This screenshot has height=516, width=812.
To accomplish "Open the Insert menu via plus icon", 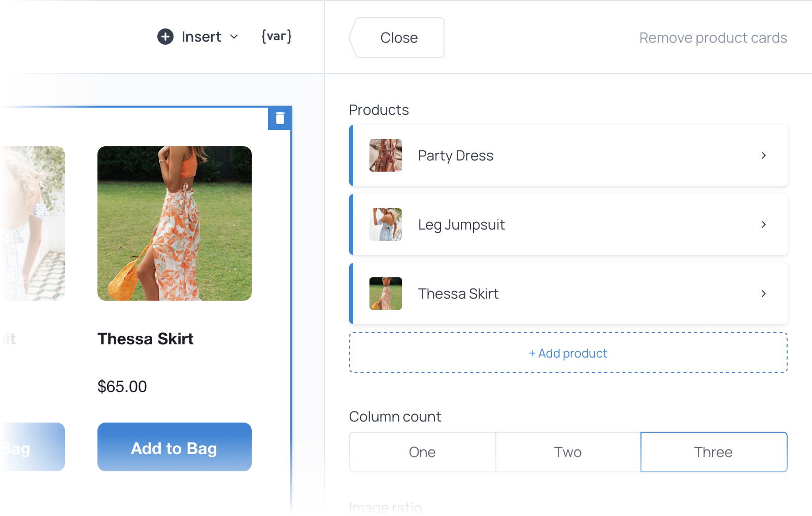I will click(164, 37).
